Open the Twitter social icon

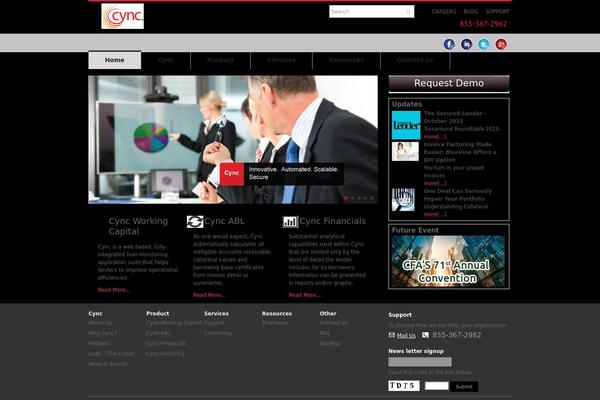(484, 44)
